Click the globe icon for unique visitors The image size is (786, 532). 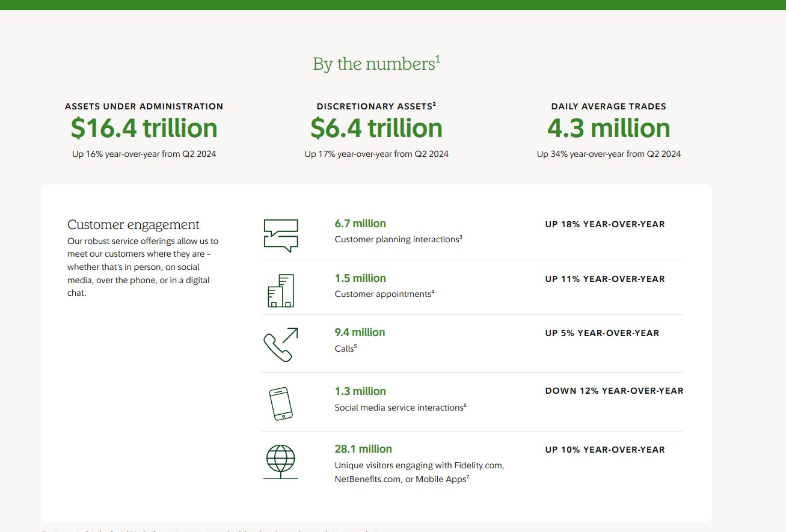tap(281, 462)
